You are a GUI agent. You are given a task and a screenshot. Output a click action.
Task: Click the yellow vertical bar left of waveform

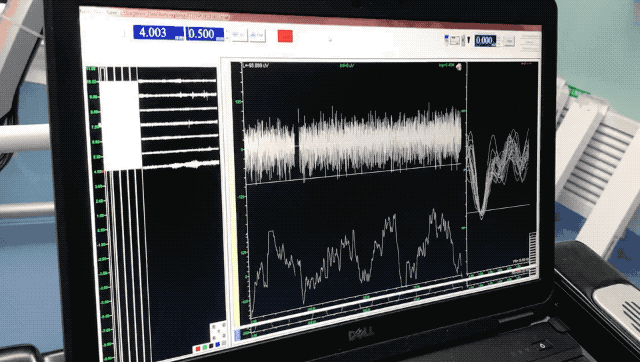(236, 196)
